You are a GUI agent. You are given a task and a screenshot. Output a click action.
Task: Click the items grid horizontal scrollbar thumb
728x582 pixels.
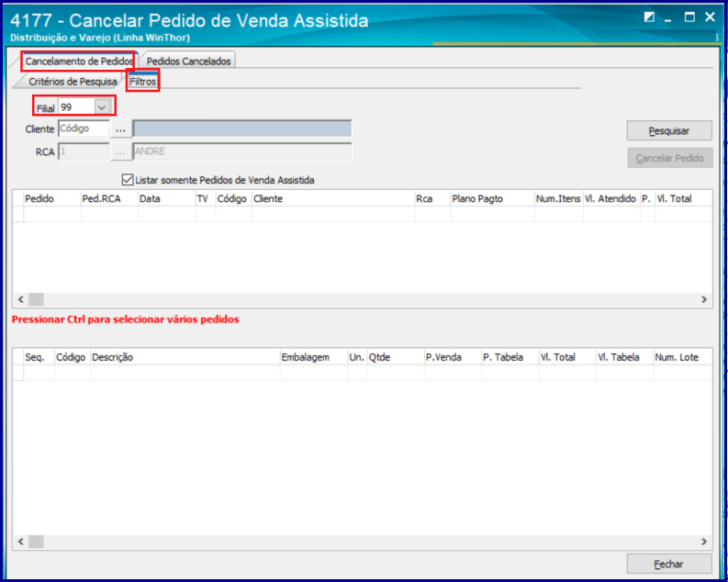point(36,542)
